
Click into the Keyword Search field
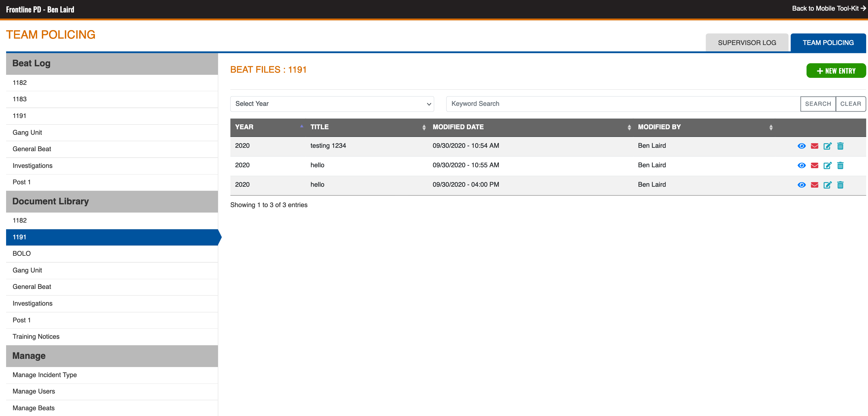point(623,104)
